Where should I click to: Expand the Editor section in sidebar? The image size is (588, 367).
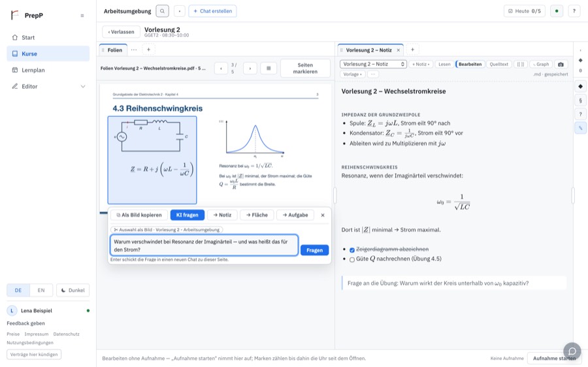83,87
